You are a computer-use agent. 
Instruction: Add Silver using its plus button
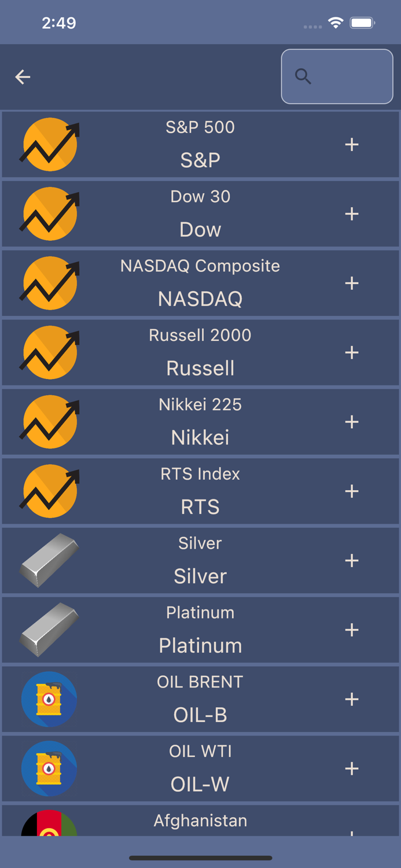[x=351, y=560]
